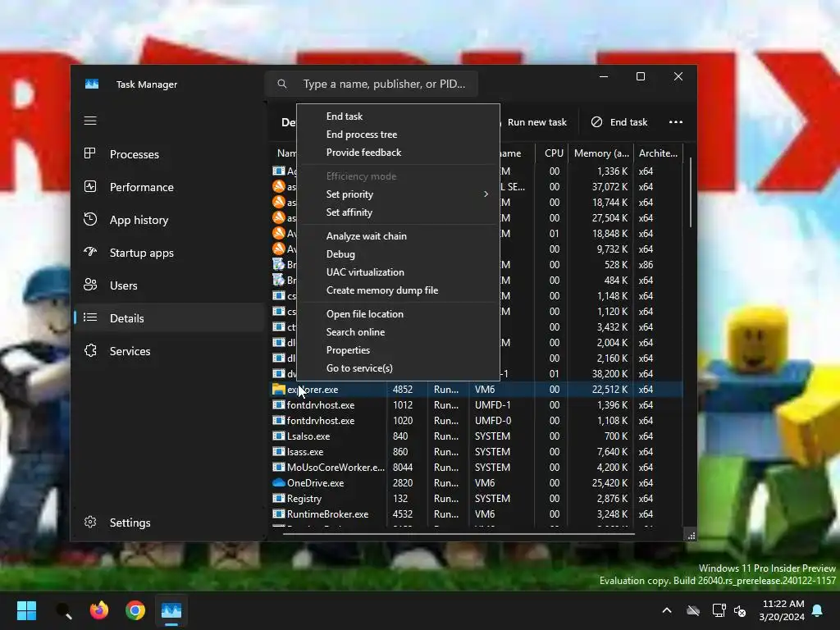Choose Open file location
The image size is (840, 630).
[x=398, y=314]
